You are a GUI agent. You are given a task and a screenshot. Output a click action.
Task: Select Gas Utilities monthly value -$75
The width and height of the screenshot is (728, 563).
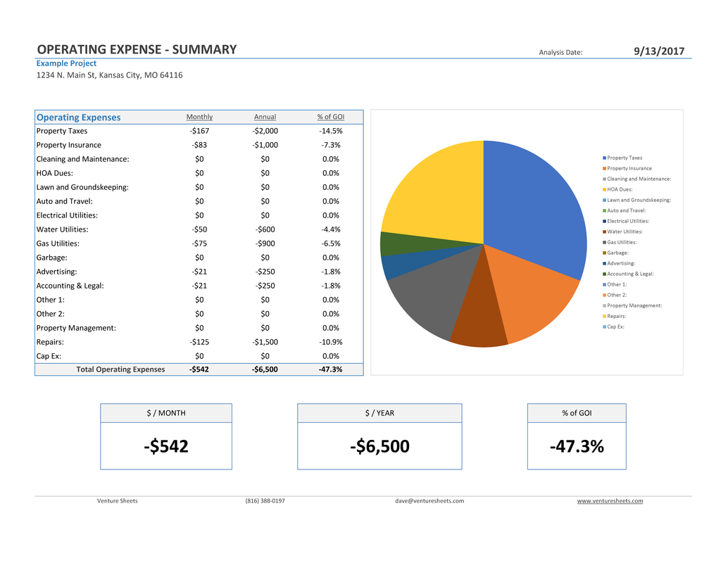[200, 243]
